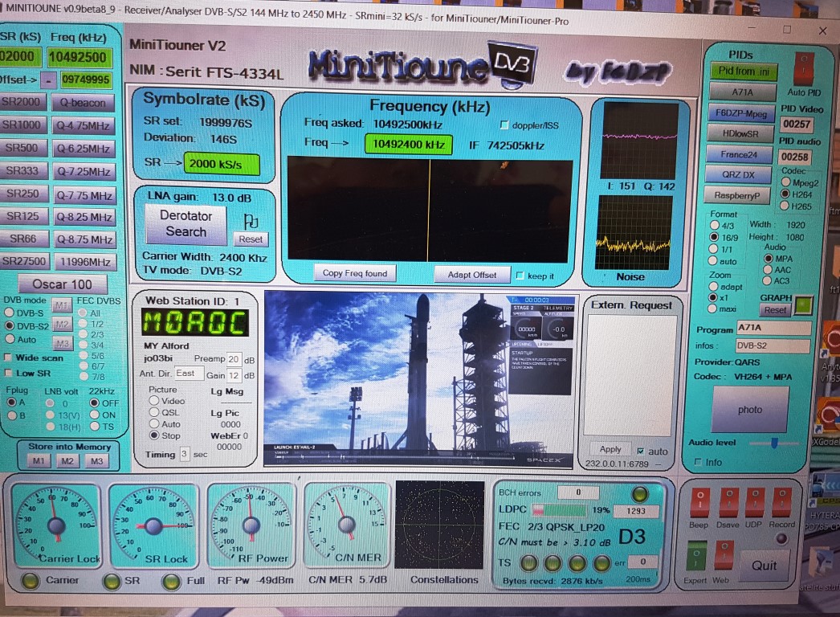
Task: Toggle the Beep rocker switch
Action: point(699,502)
